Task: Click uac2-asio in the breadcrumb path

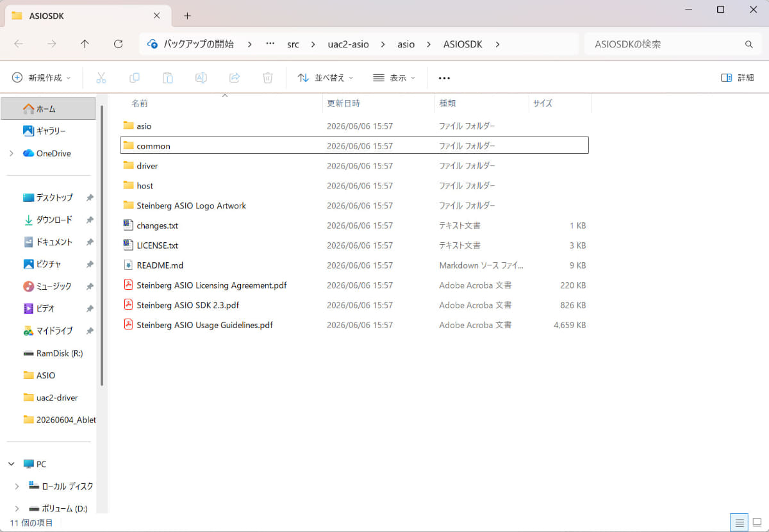Action: click(x=348, y=44)
